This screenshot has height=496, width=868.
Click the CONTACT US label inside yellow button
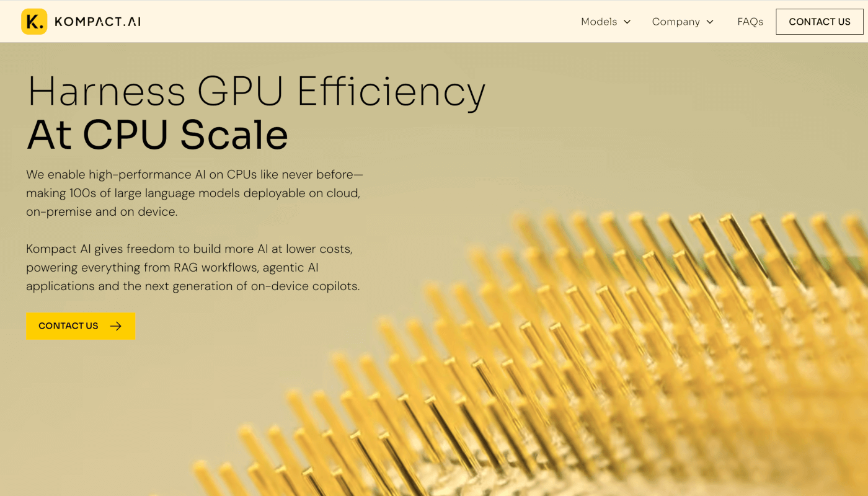[68, 326]
